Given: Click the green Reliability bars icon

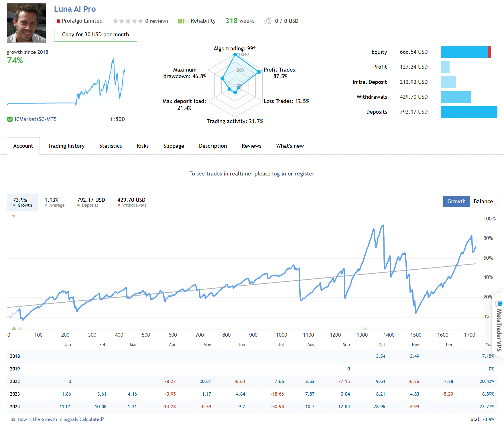Looking at the screenshot, I should [183, 21].
